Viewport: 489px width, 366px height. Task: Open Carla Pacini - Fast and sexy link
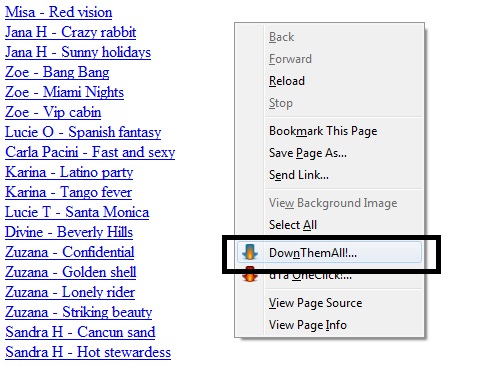pos(90,152)
